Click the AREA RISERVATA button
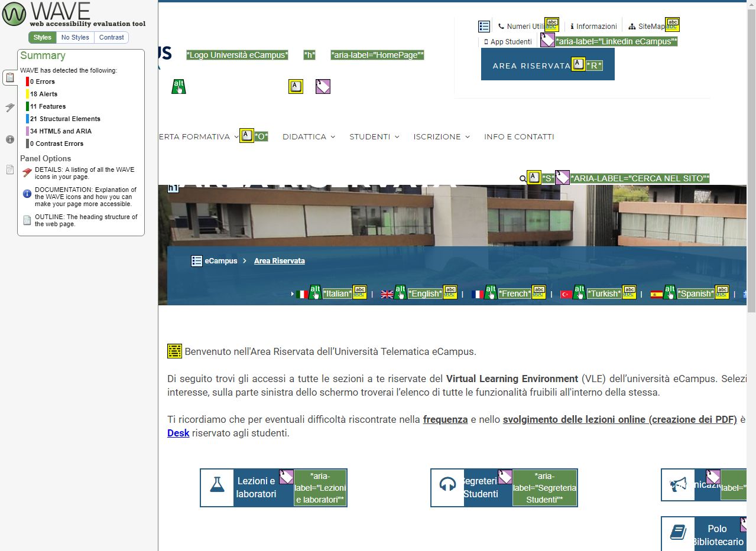The width and height of the screenshot is (756, 551). [548, 64]
